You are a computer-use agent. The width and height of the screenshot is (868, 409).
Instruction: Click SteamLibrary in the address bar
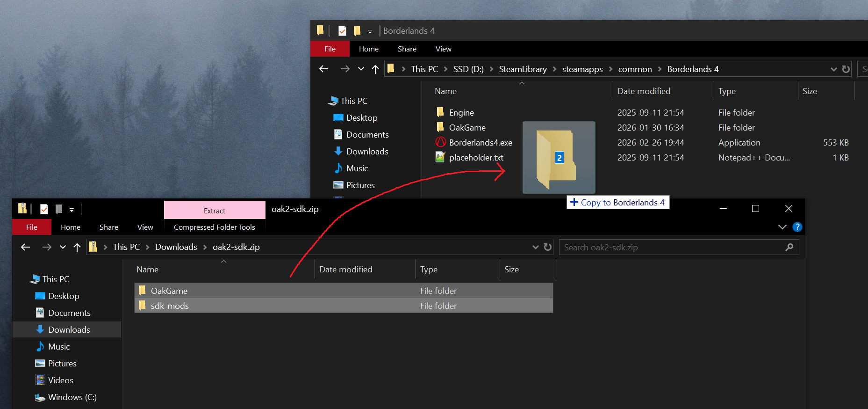pos(523,69)
